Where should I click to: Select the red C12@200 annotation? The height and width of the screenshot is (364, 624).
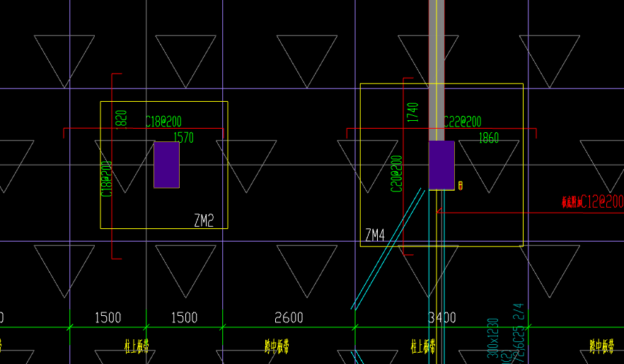click(x=602, y=202)
